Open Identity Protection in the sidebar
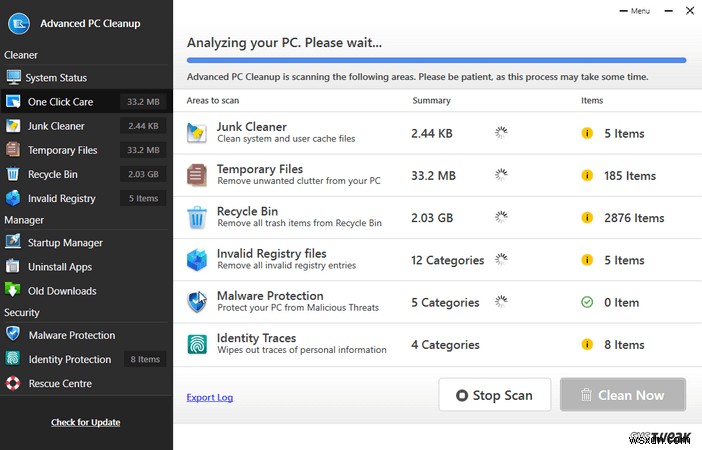 coord(70,359)
